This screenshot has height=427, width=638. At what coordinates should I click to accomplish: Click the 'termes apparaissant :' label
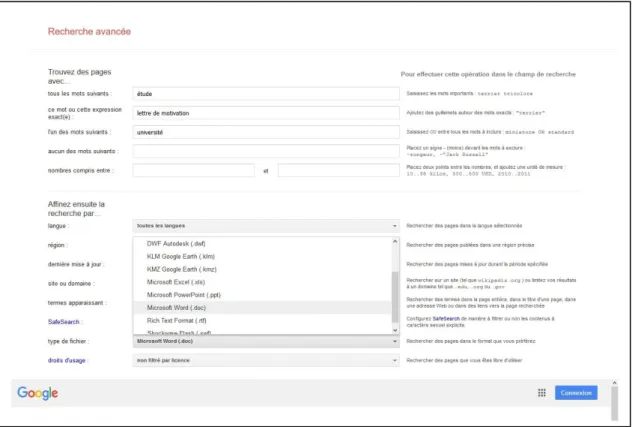77,303
